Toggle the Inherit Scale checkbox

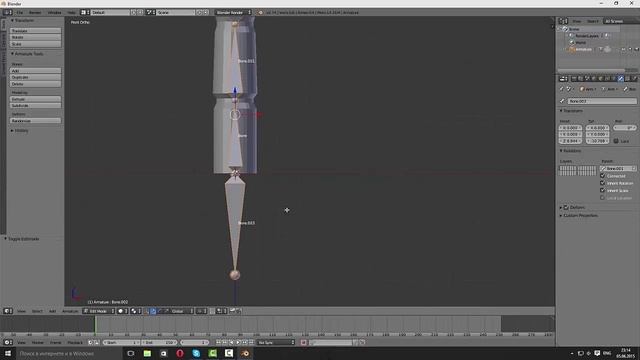tap(602, 190)
